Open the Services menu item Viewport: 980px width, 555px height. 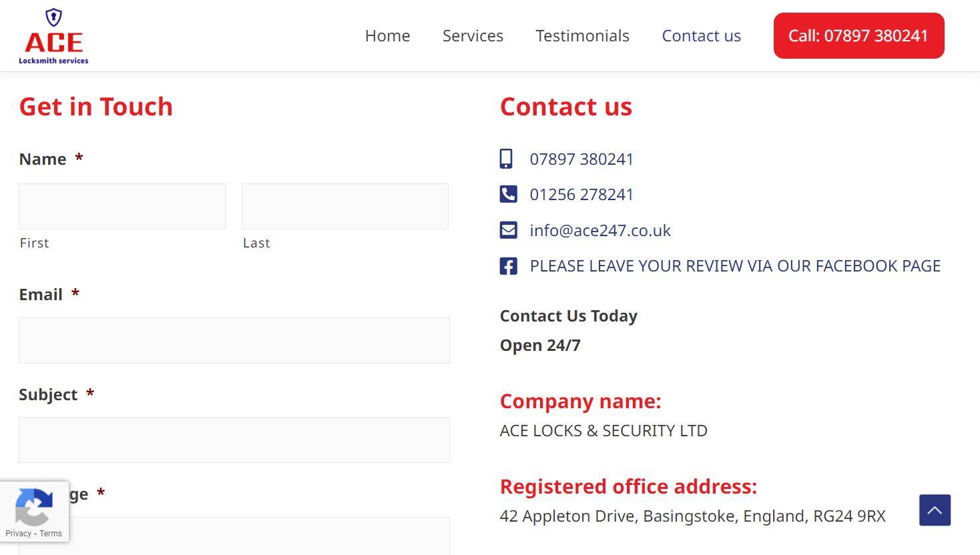point(473,36)
